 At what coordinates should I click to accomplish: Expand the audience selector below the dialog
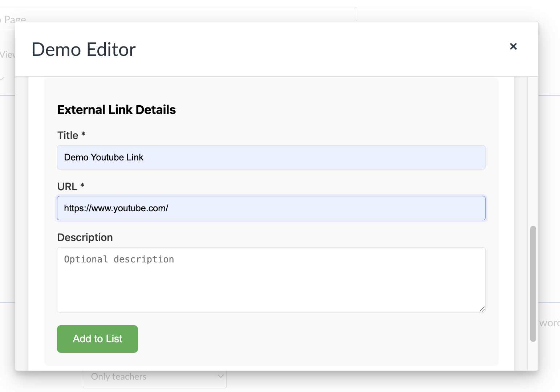coord(154,377)
